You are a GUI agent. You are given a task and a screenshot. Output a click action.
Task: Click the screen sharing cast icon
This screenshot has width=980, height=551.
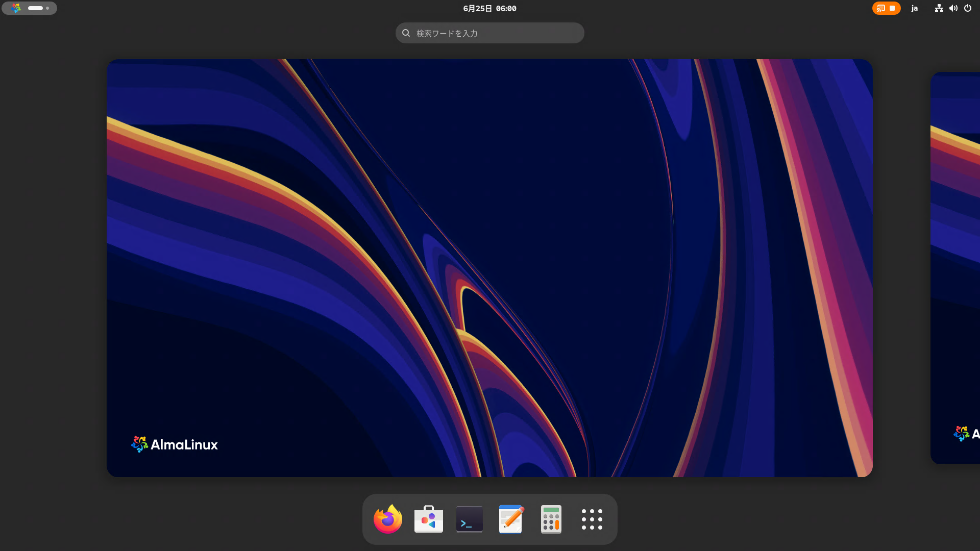point(880,8)
